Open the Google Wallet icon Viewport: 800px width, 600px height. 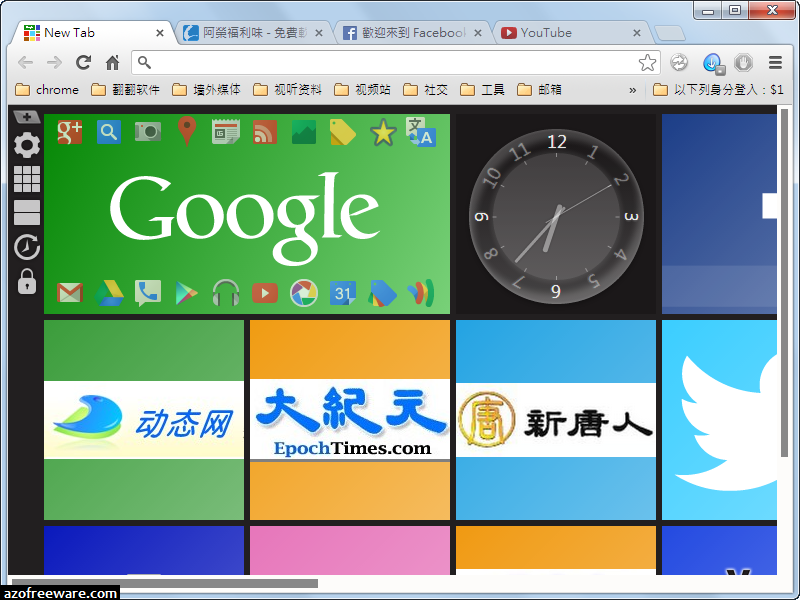[421, 293]
